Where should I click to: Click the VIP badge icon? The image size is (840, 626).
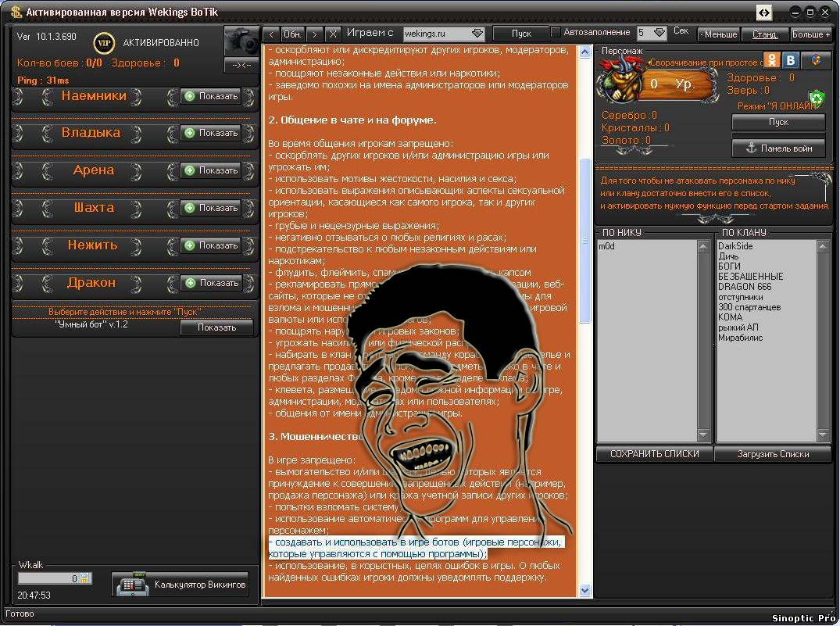point(103,43)
